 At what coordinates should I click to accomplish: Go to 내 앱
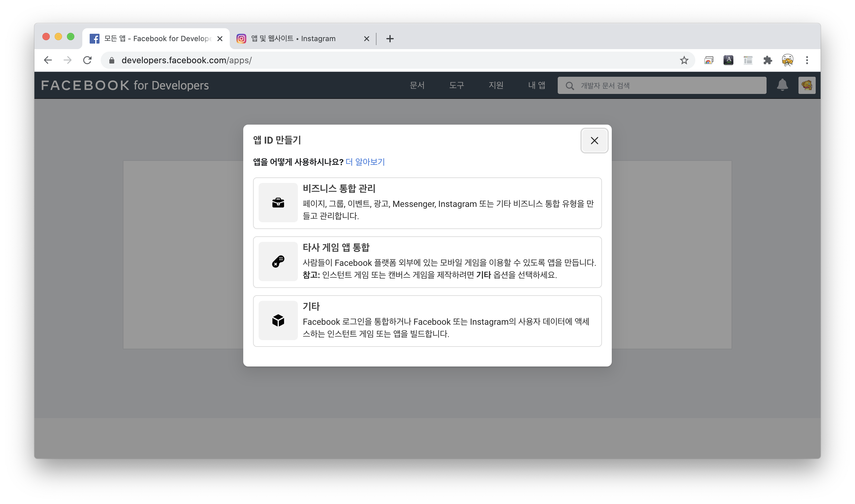(537, 85)
